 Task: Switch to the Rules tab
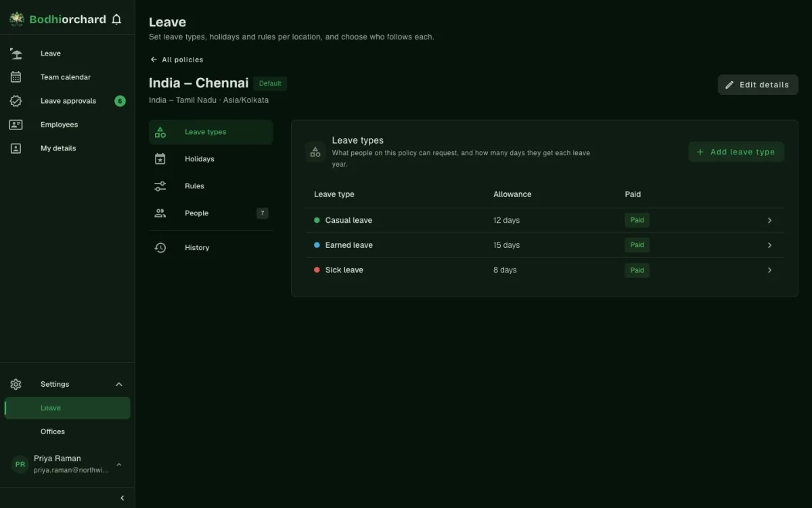pyautogui.click(x=211, y=186)
